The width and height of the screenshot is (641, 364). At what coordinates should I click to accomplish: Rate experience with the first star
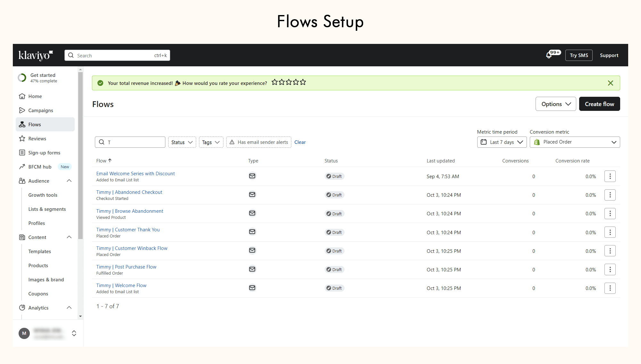click(275, 82)
